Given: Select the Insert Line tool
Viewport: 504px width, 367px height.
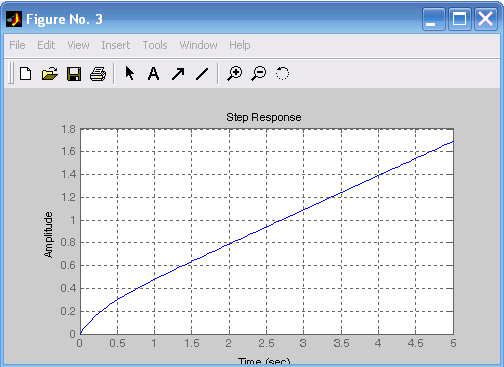Looking at the screenshot, I should point(202,74).
